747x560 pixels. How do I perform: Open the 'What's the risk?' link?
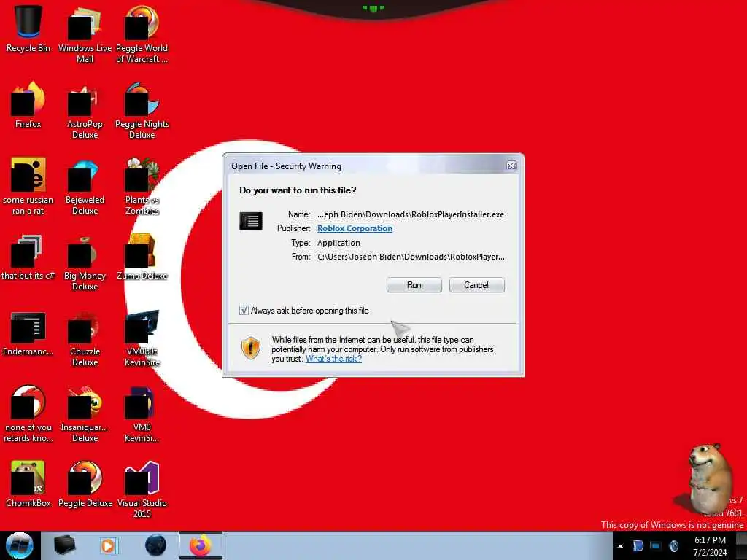point(333,359)
